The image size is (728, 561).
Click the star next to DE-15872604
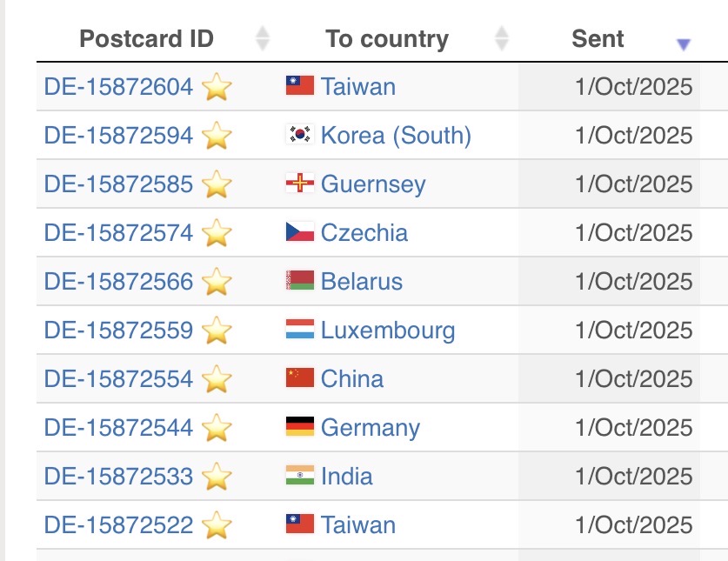(x=217, y=87)
